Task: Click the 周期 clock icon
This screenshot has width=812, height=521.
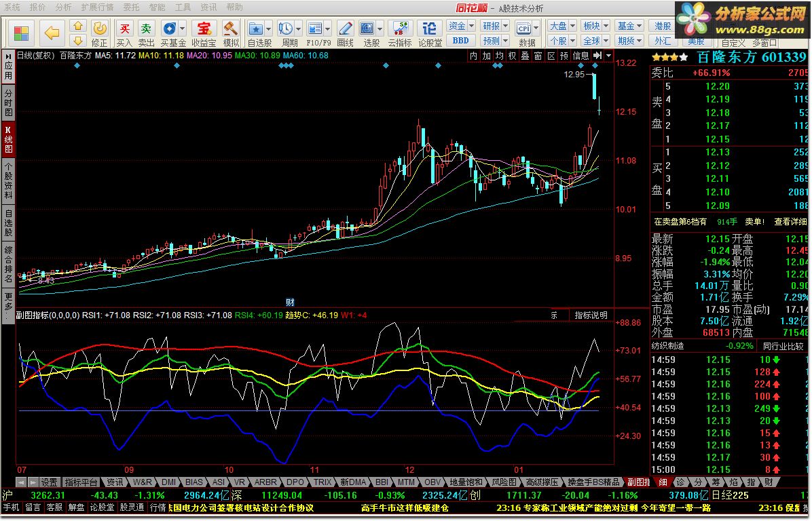Action: tap(285, 28)
